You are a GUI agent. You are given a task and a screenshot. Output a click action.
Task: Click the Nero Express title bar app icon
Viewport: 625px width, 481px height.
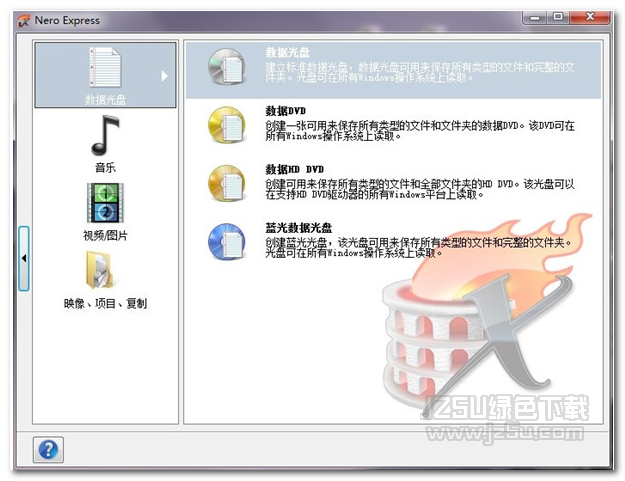24,20
